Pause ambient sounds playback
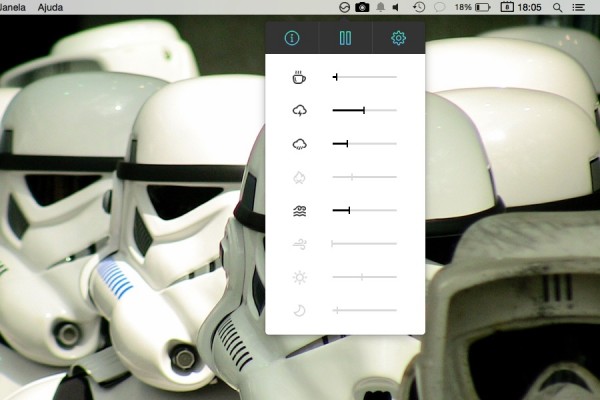The height and width of the screenshot is (400, 600). tap(345, 38)
